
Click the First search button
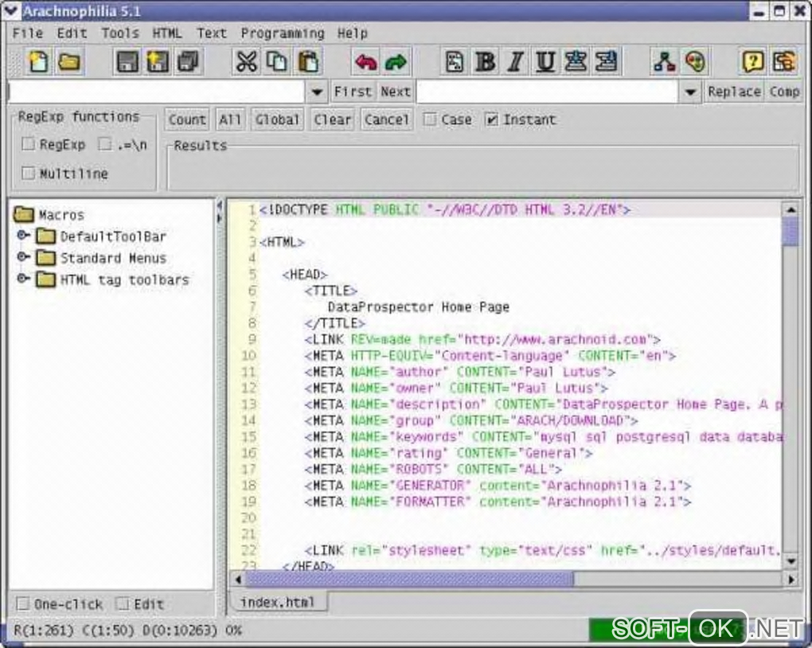point(353,92)
